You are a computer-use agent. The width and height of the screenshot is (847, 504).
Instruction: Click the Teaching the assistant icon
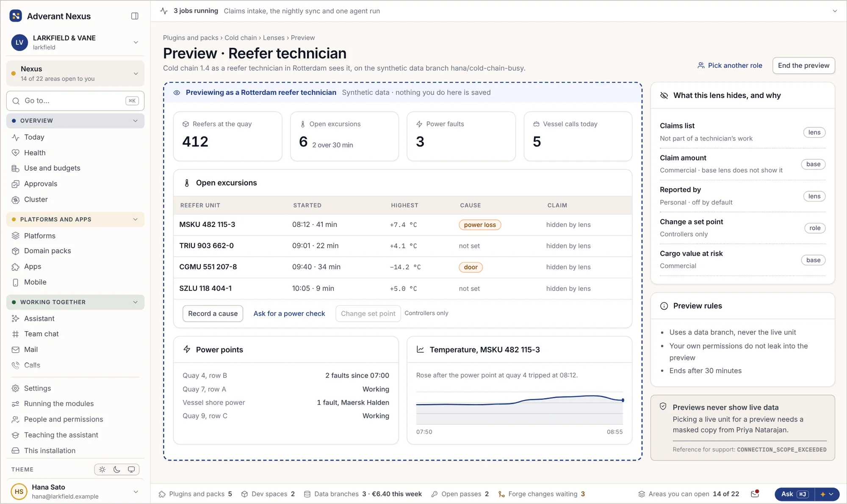click(16, 435)
